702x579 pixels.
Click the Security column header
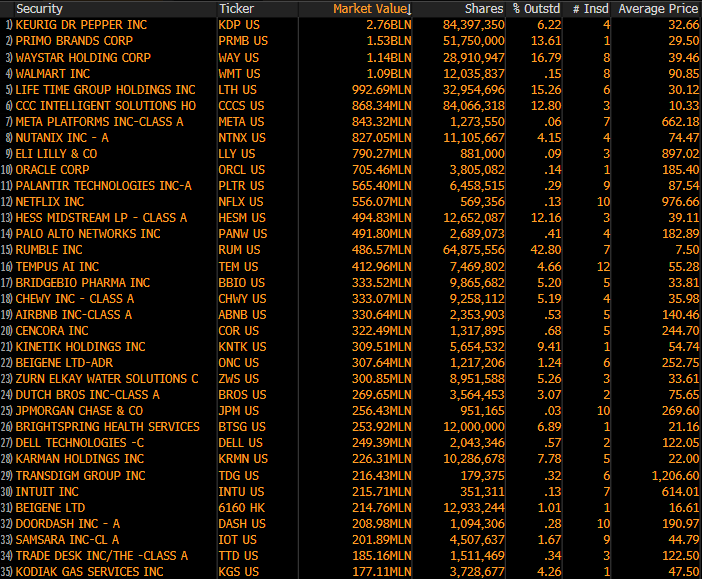pyautogui.click(x=39, y=9)
